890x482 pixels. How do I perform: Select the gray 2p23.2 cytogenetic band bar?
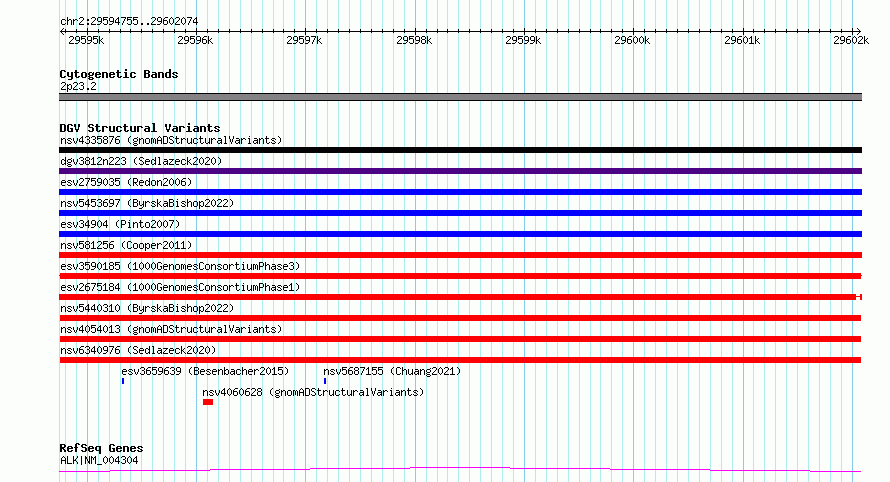point(460,97)
